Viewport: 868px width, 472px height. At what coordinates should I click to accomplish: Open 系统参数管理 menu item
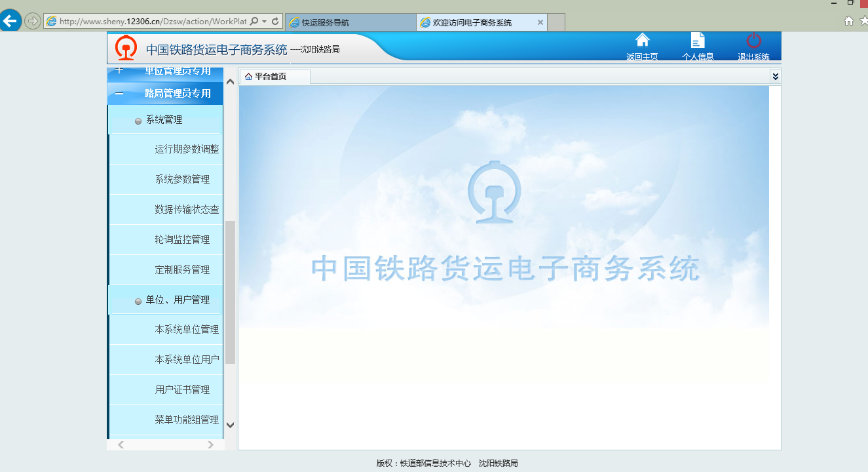(166, 180)
